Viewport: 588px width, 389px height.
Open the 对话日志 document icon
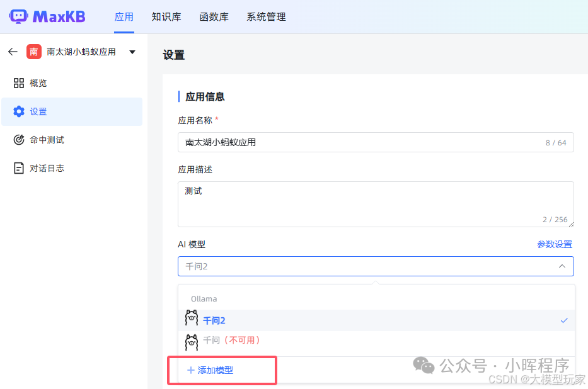pyautogui.click(x=19, y=168)
